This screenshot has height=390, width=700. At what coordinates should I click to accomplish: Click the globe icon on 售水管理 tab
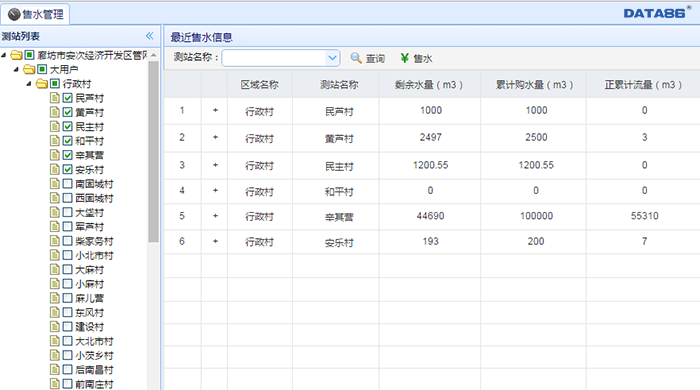click(x=14, y=14)
